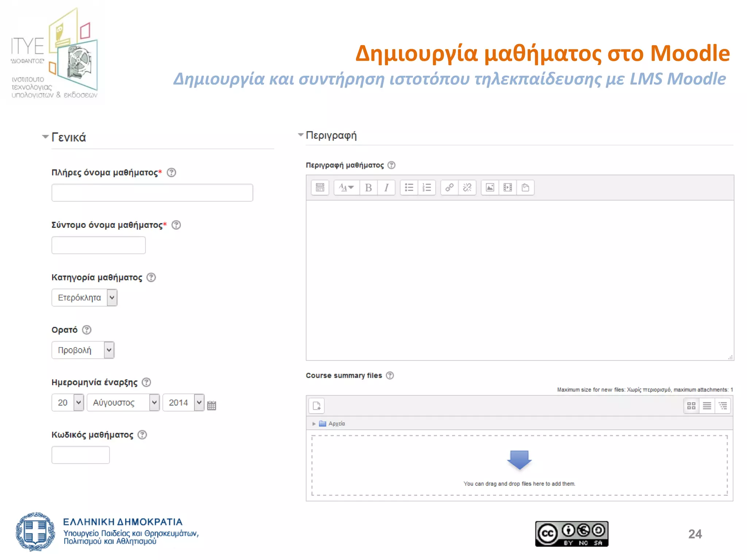The image size is (747, 560).
Task: Click the Αρχεία folder label
Action: 337,424
